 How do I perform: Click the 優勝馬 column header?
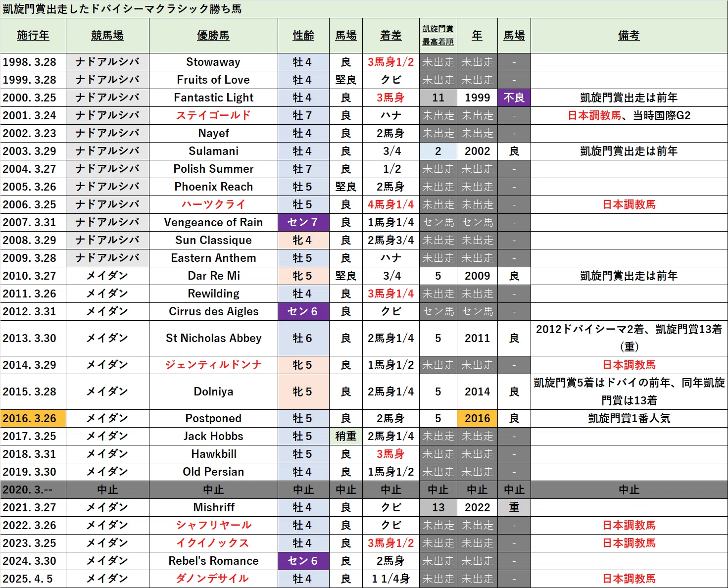213,36
